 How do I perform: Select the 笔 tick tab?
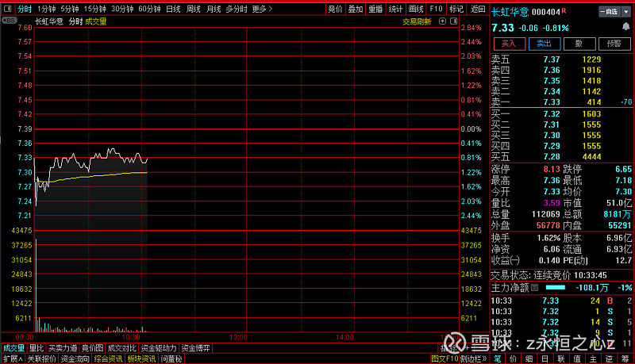pos(498,358)
